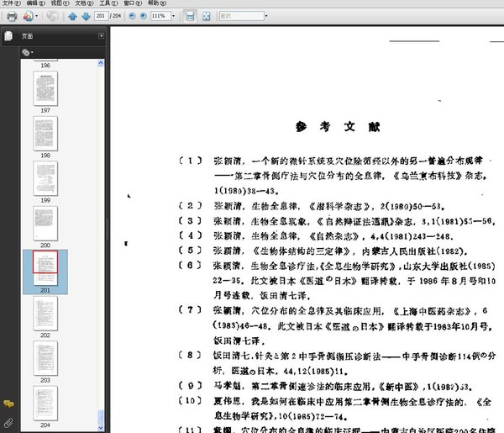Click the text 《新中医》 in reference 9

tap(398, 387)
